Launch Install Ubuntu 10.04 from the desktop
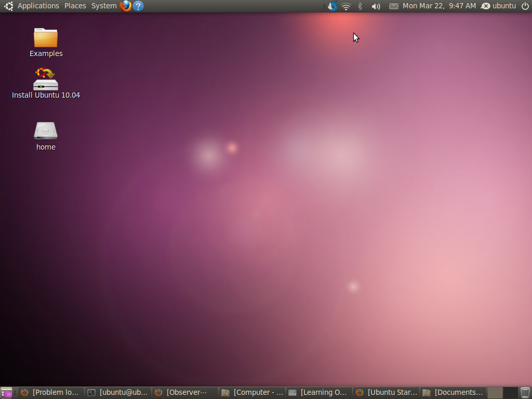The image size is (532, 399). click(x=46, y=79)
